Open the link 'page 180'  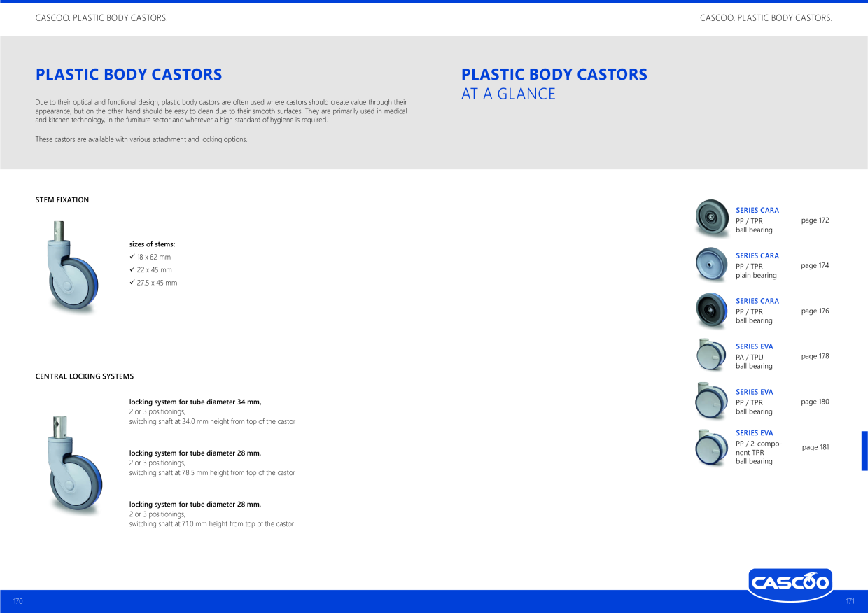815,402
